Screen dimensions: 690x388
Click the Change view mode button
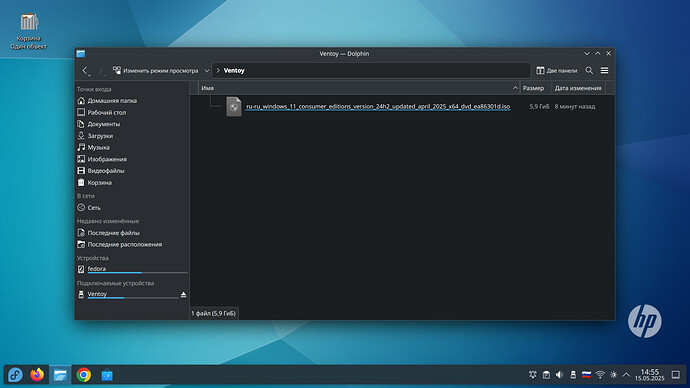click(x=155, y=70)
